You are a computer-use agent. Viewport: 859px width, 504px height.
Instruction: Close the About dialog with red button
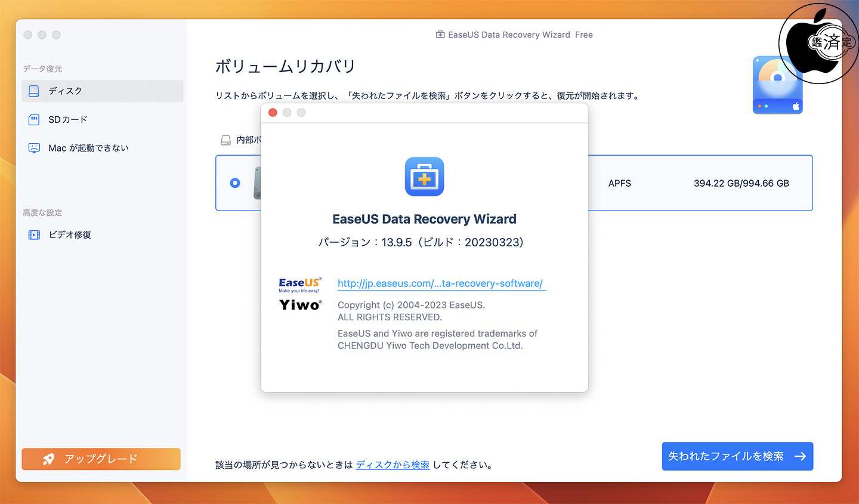[273, 113]
